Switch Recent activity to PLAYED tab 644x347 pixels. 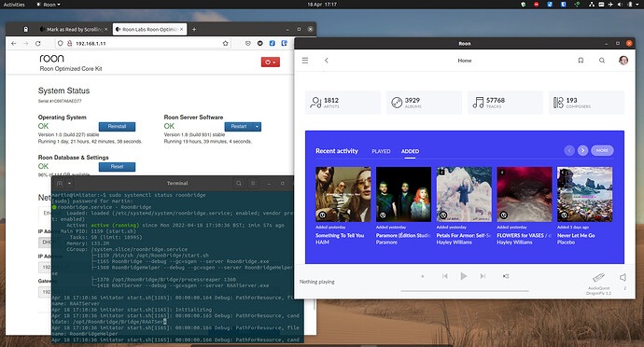(381, 151)
